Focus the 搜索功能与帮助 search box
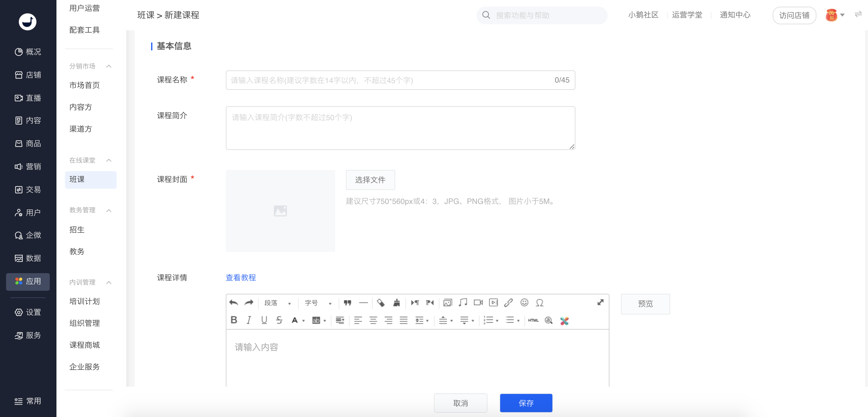 click(x=542, y=15)
